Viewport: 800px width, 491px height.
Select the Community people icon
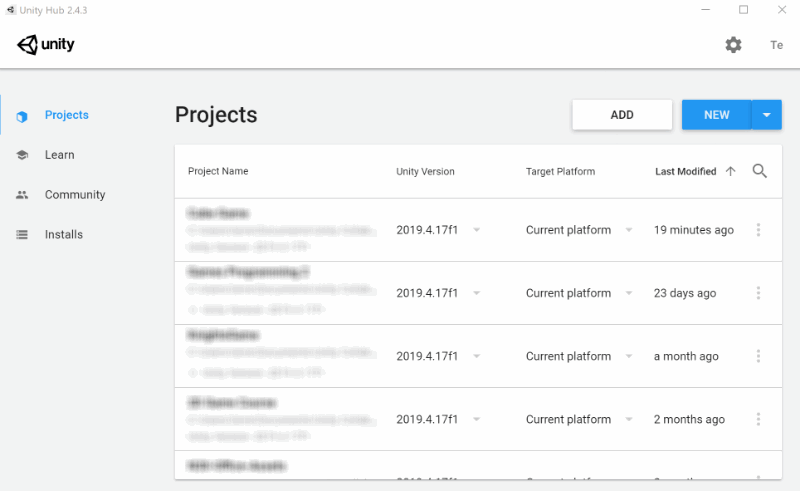[x=22, y=194]
